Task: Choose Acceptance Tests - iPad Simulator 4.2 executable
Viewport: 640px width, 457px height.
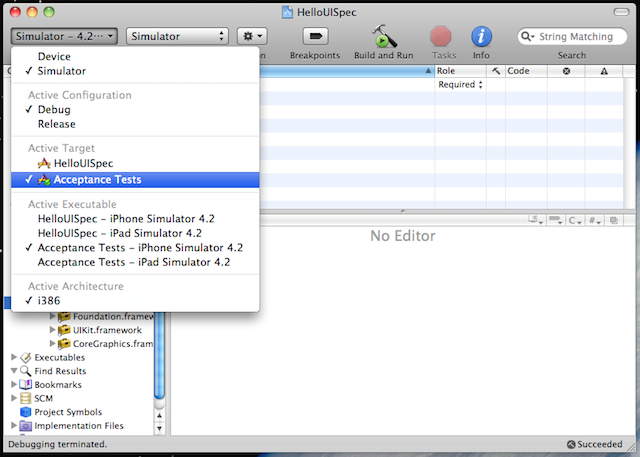Action: [135, 262]
